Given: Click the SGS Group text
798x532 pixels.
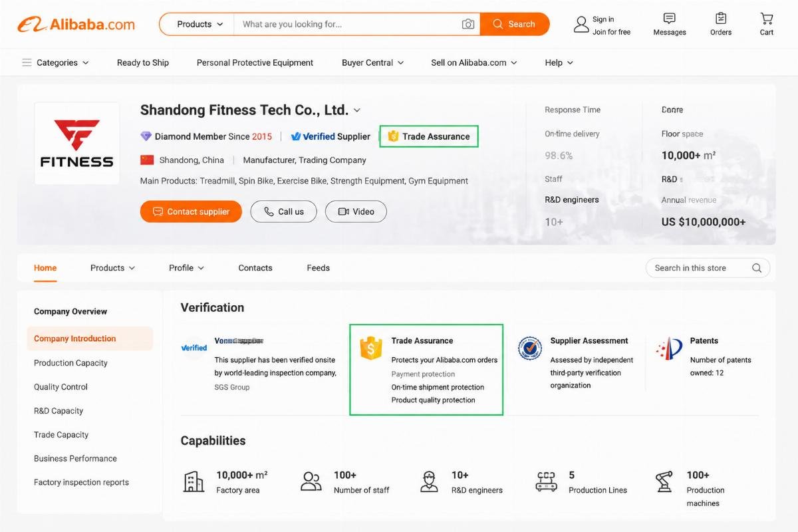Looking at the screenshot, I should [x=232, y=387].
